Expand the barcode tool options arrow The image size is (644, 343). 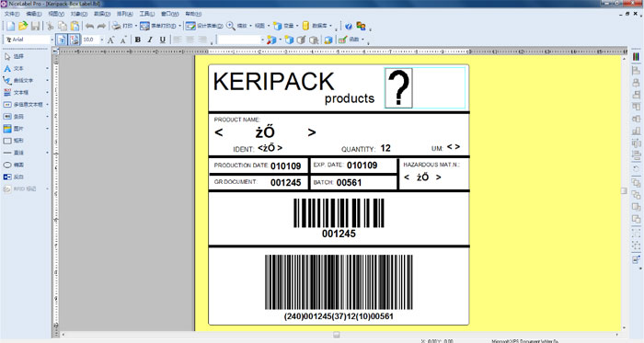click(47, 117)
